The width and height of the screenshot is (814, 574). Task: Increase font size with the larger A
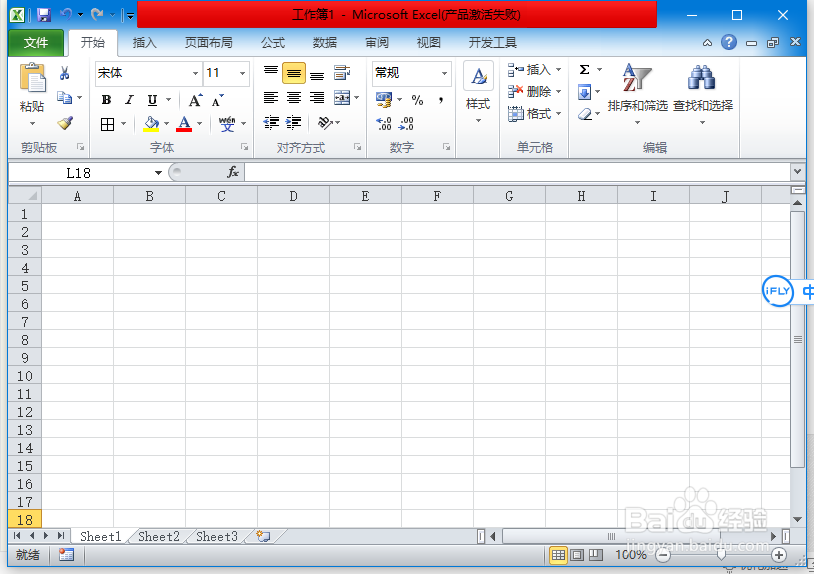click(195, 100)
